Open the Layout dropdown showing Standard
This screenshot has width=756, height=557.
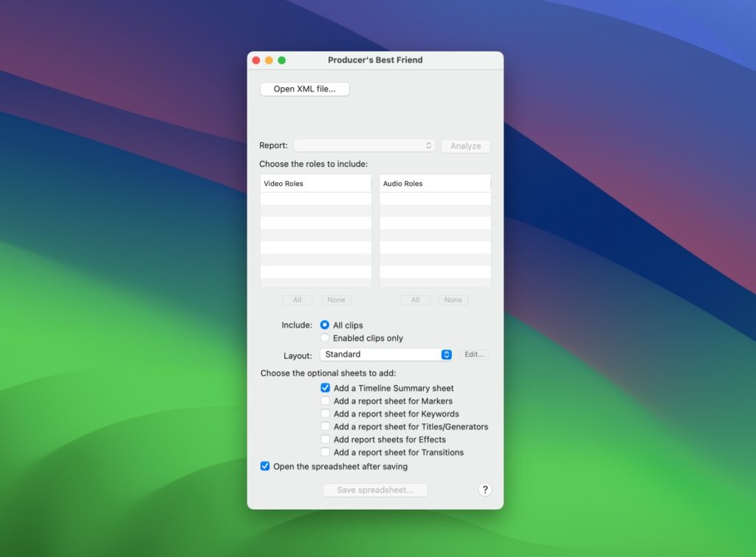386,354
